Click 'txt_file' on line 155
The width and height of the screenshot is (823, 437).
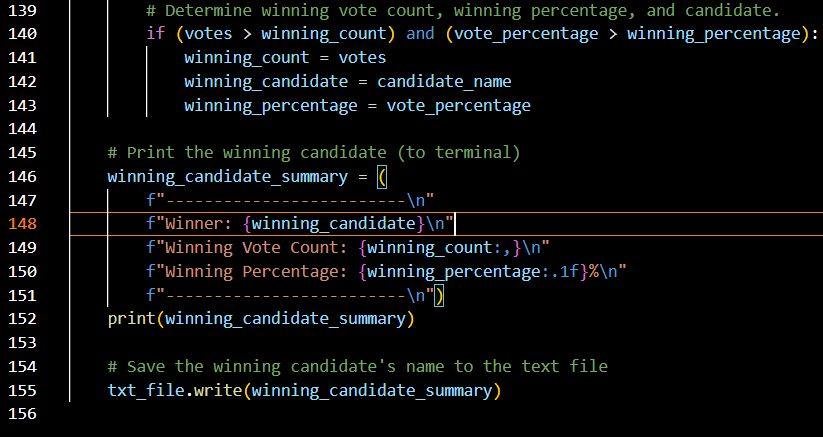coord(146,390)
